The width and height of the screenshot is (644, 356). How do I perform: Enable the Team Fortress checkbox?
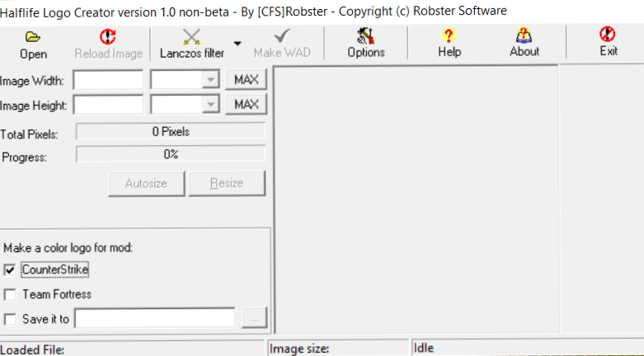pos(10,294)
